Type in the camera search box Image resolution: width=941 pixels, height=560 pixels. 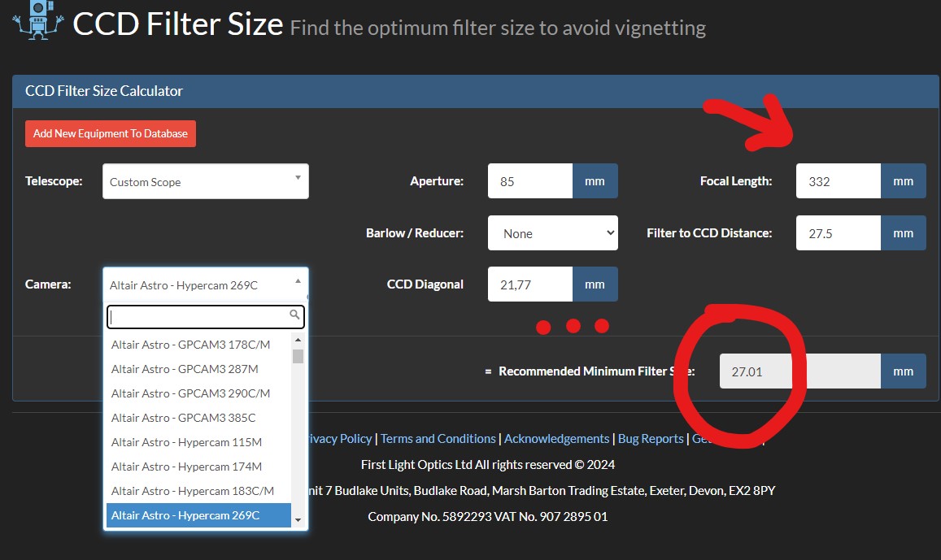pyautogui.click(x=199, y=316)
